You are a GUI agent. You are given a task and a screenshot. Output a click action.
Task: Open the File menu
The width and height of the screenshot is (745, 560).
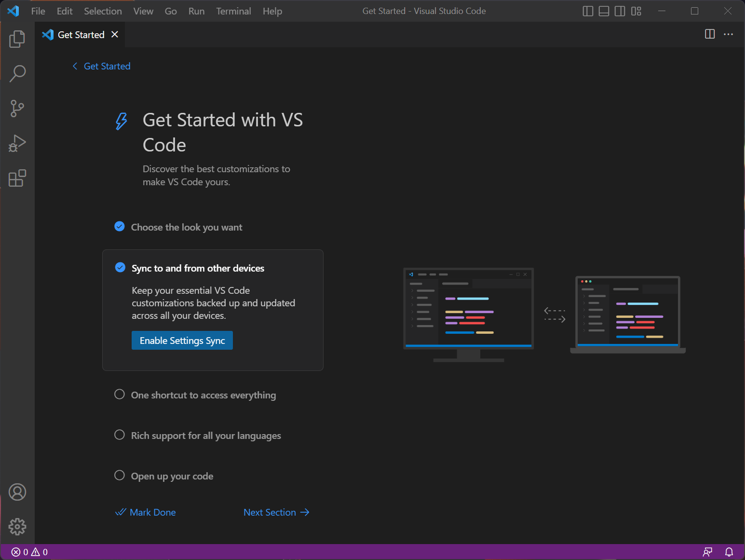38,11
